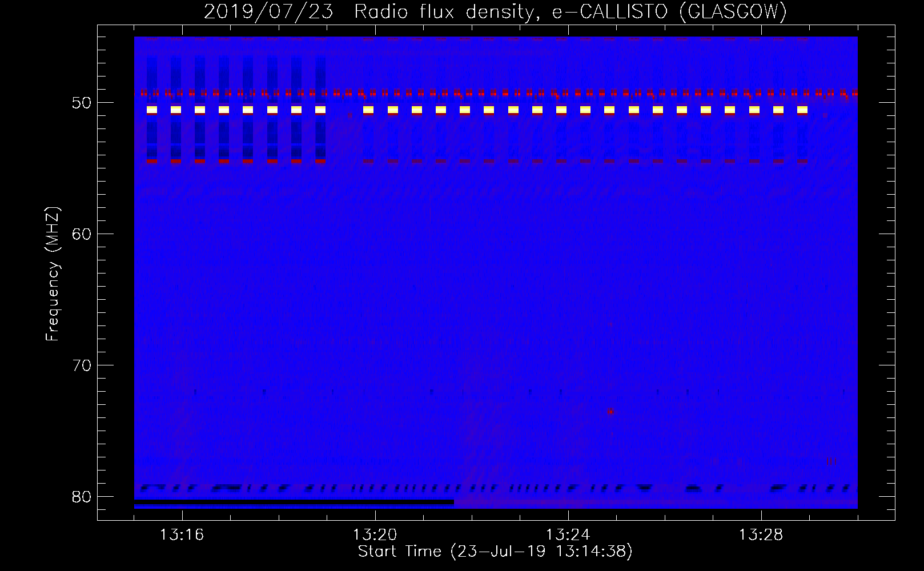
Task: Click the 60 frequency tick label
Action: (82, 234)
